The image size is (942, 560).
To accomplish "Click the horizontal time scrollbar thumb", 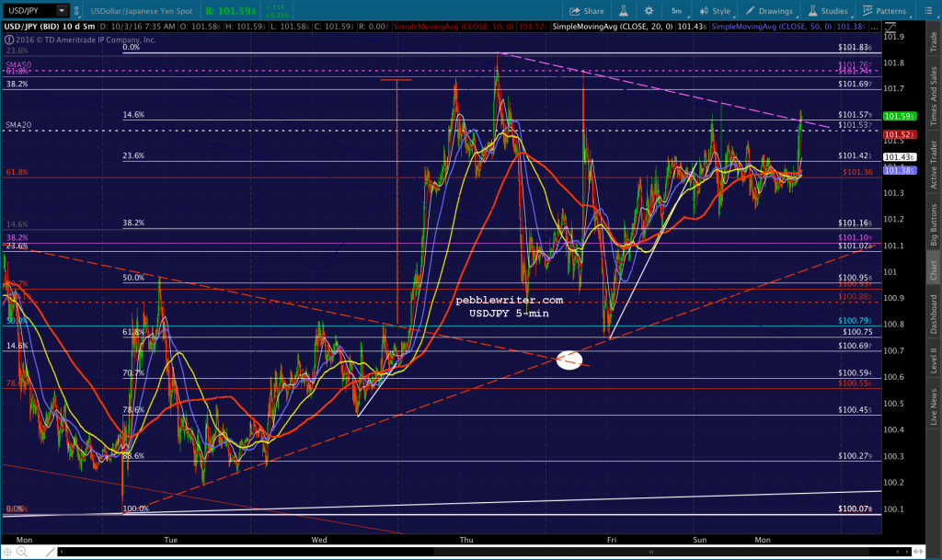I will coord(650,551).
